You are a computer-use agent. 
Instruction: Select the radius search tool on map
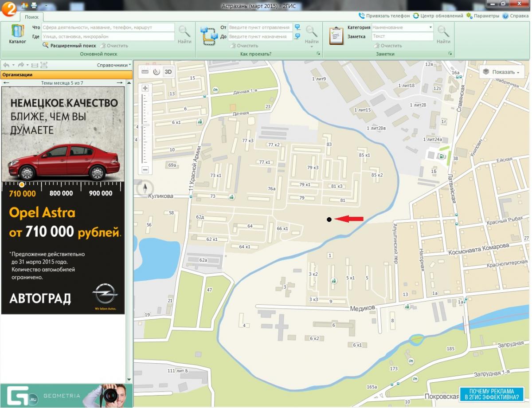(156, 71)
